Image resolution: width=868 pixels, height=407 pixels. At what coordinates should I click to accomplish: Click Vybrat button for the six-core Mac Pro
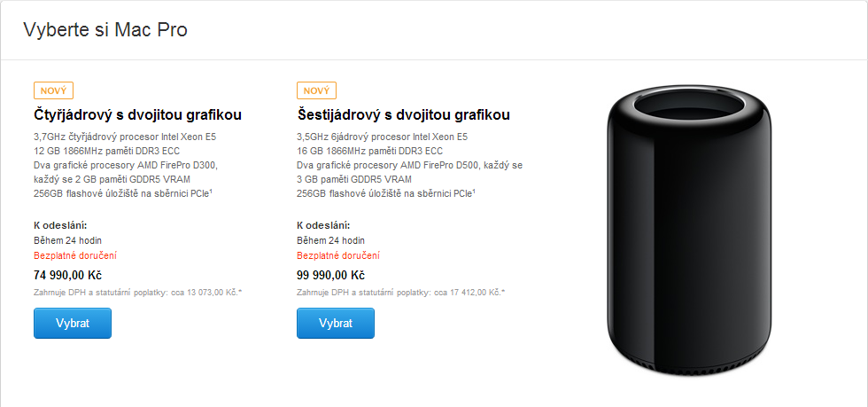coord(336,323)
